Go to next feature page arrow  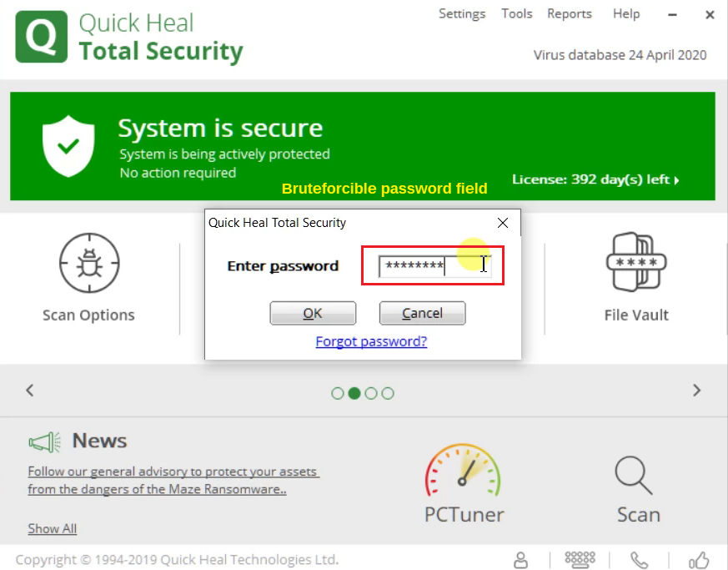tap(697, 390)
